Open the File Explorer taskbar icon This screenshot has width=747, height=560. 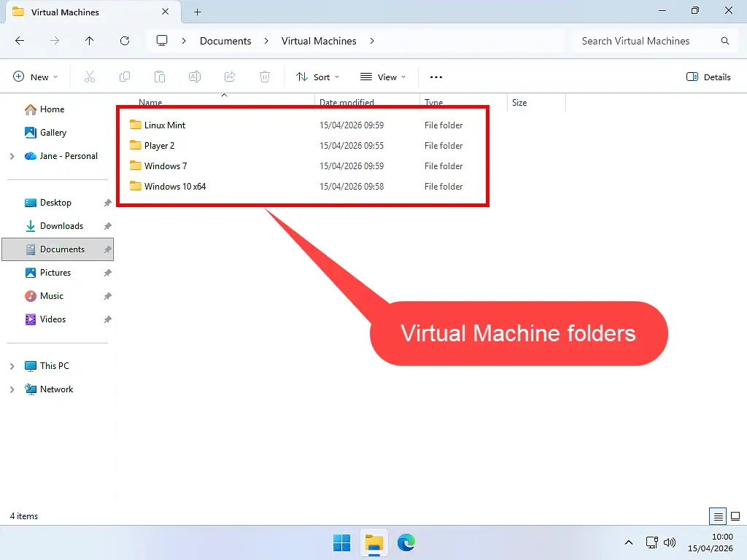click(x=374, y=542)
